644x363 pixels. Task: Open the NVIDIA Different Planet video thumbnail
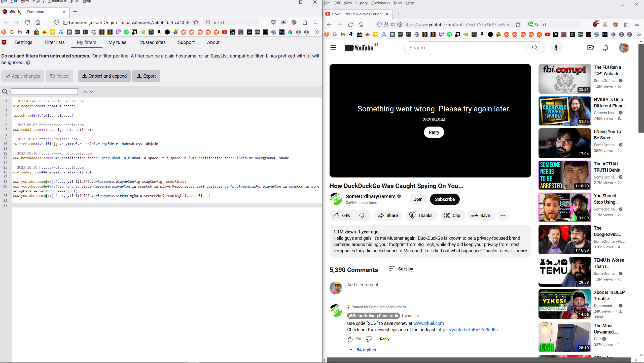click(564, 111)
